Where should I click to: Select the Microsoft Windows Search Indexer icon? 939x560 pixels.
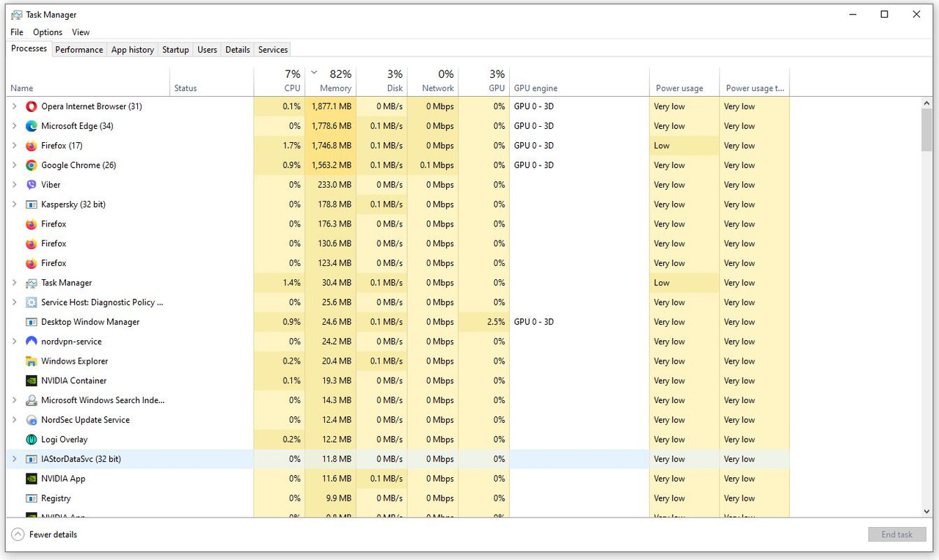(32, 400)
